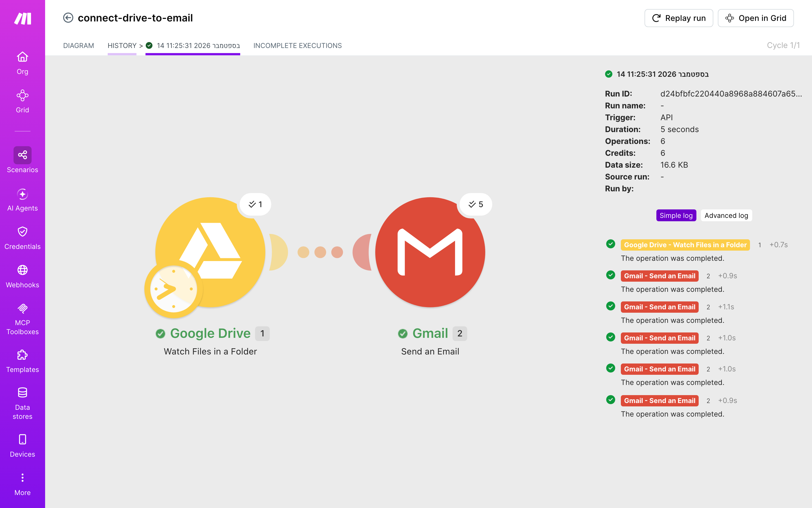This screenshot has height=508, width=812.
Task: Click the Run ID value
Action: pos(731,94)
